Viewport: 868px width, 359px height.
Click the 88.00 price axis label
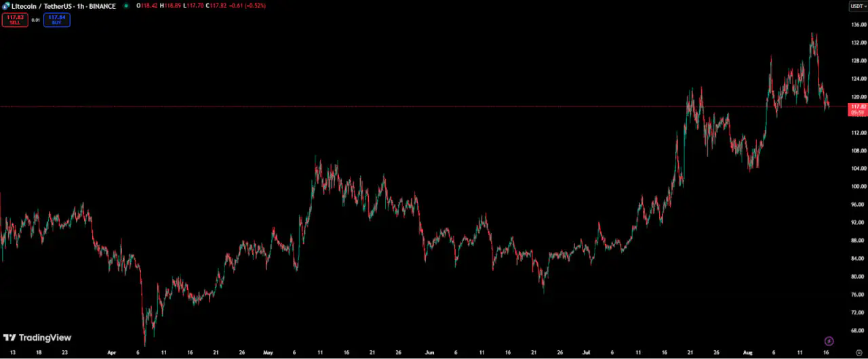click(x=859, y=240)
